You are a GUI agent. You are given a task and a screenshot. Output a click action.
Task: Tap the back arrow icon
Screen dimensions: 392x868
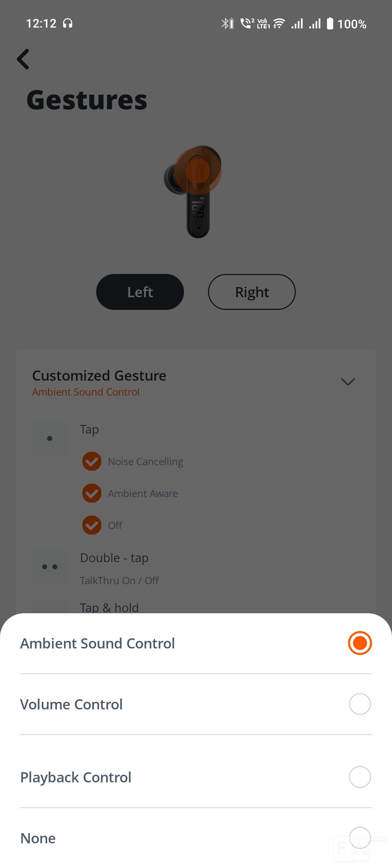click(x=23, y=59)
